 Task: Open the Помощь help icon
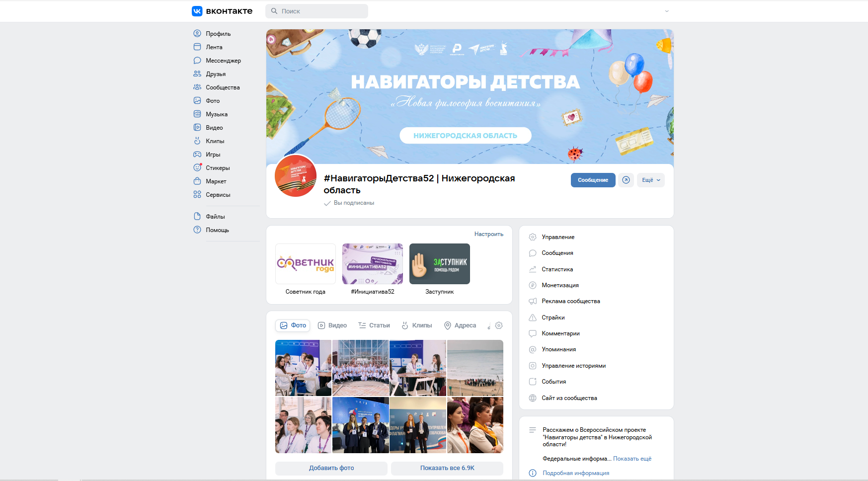(x=197, y=230)
